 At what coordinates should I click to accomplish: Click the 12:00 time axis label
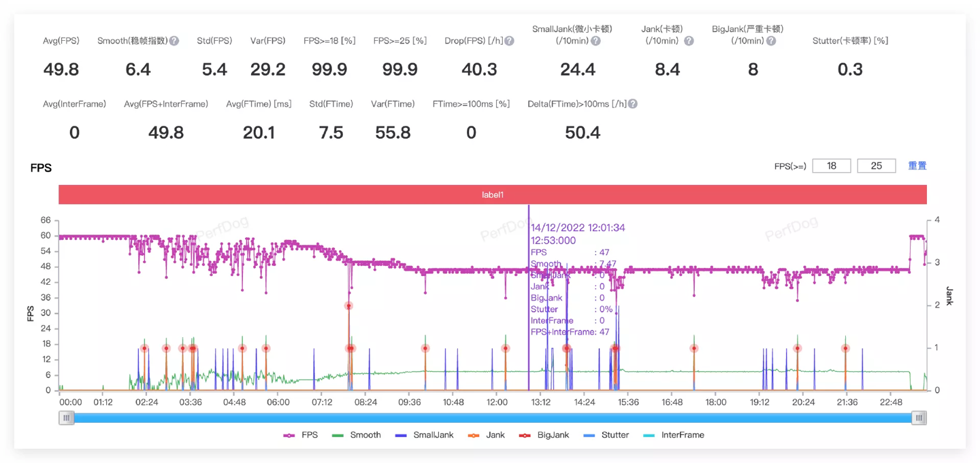click(x=497, y=402)
